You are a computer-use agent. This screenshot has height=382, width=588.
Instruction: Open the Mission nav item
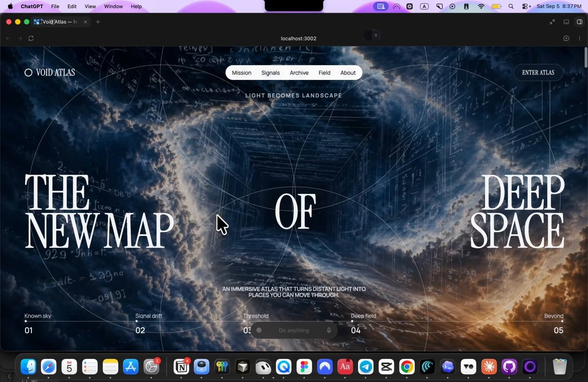[x=242, y=73]
